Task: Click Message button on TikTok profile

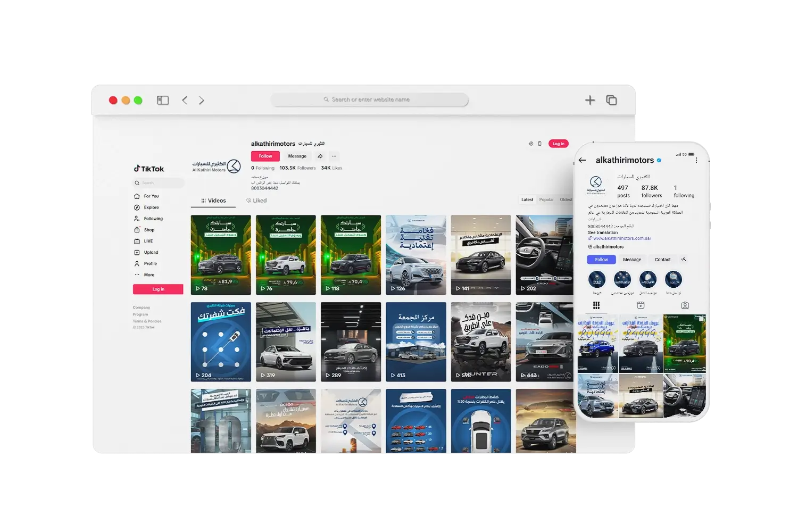Action: (297, 156)
